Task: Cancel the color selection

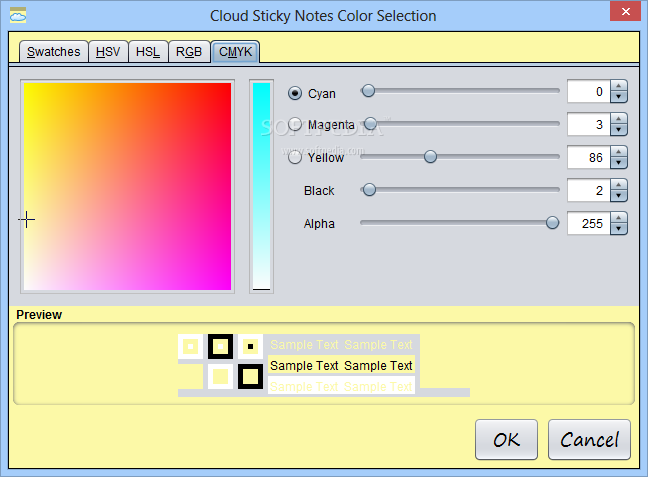Action: click(x=589, y=439)
